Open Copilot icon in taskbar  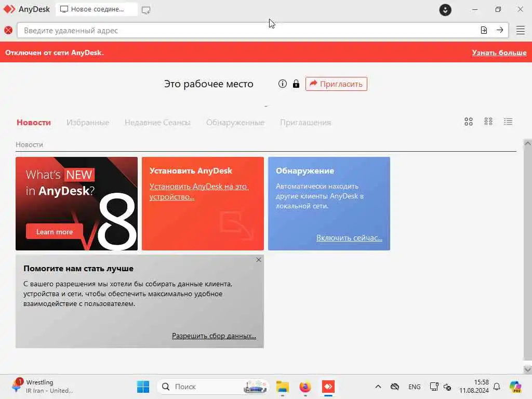(x=515, y=387)
